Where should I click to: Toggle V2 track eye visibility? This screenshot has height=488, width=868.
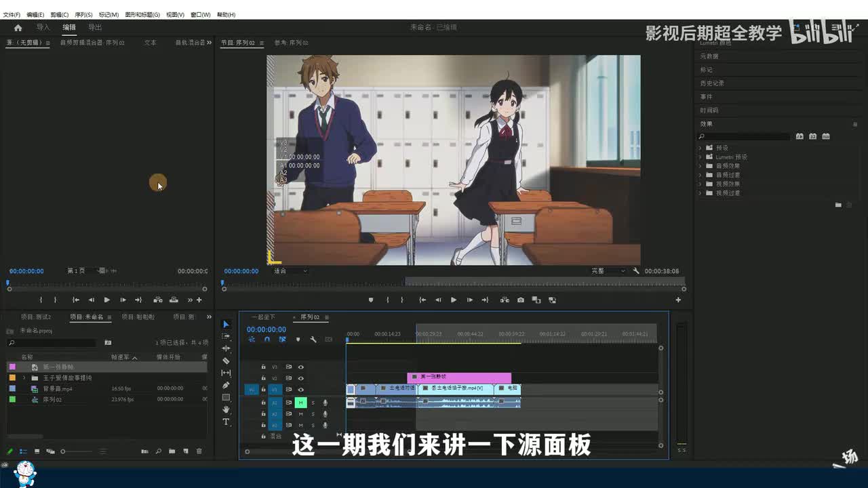300,378
